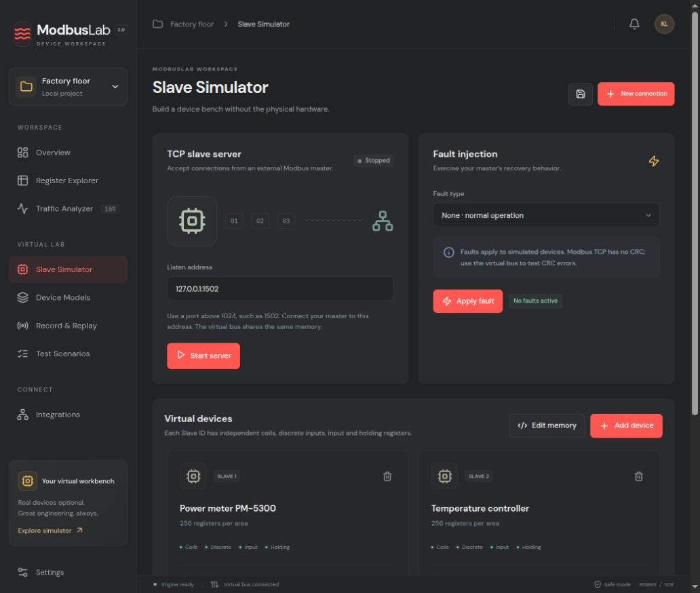
Task: Click the 01 slave ID chip
Action: 234,221
